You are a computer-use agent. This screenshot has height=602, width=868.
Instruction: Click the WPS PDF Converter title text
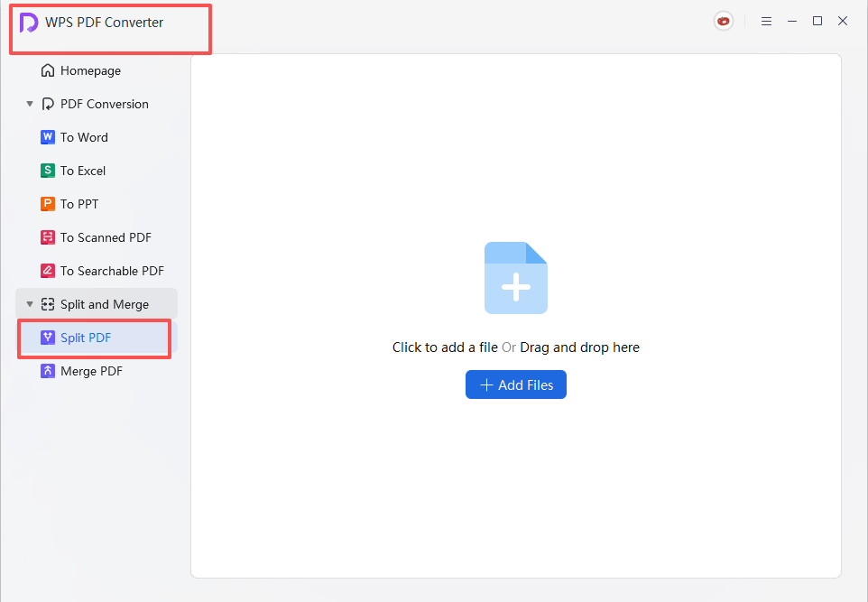104,23
